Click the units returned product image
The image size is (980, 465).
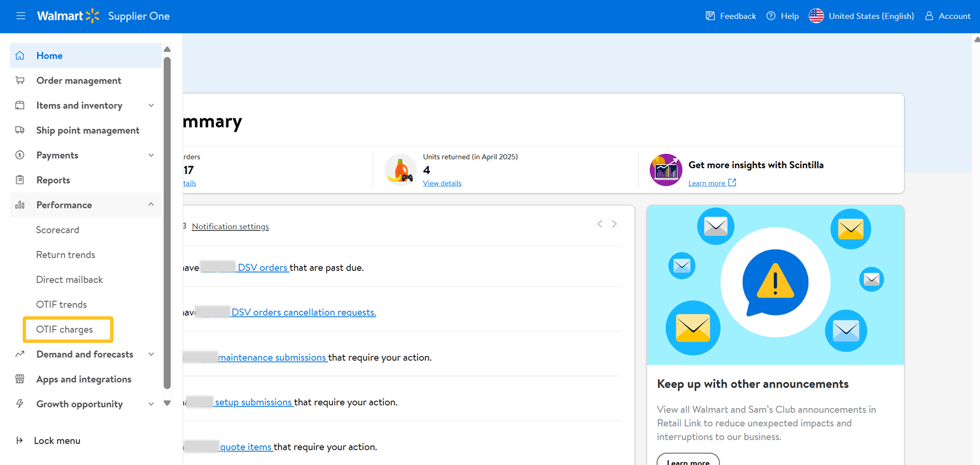coord(400,170)
